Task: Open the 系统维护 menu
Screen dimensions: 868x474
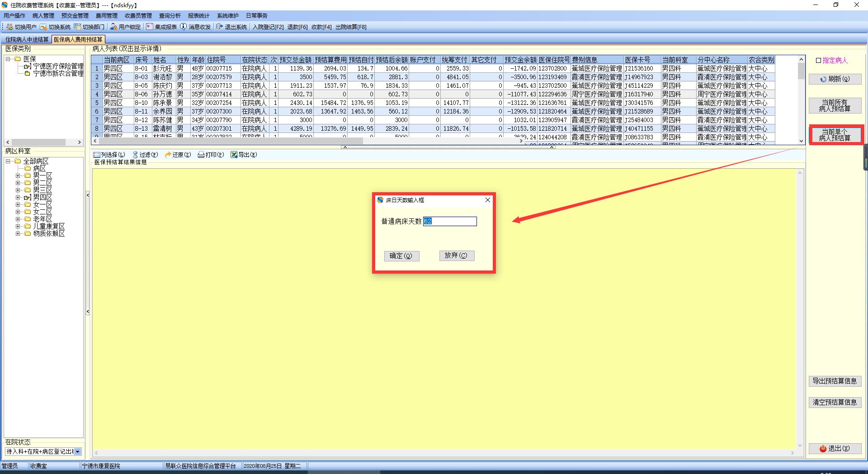Action: pos(228,16)
